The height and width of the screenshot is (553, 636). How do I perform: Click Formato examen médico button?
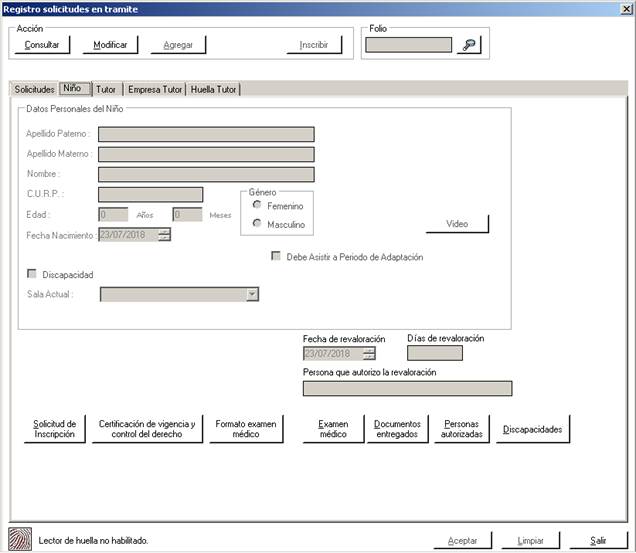[246, 429]
